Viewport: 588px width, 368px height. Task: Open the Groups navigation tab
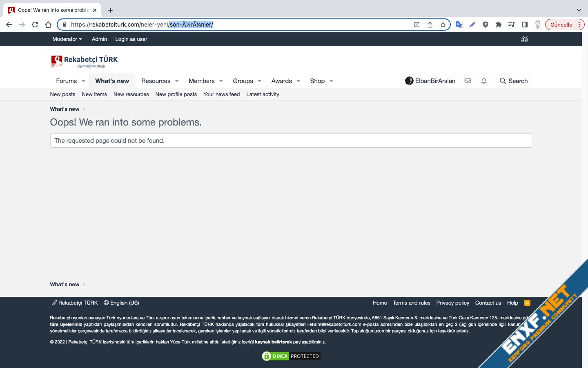point(243,81)
